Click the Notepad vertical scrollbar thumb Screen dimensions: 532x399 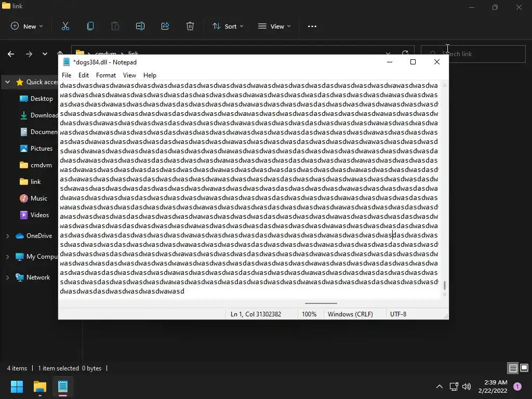click(x=445, y=285)
